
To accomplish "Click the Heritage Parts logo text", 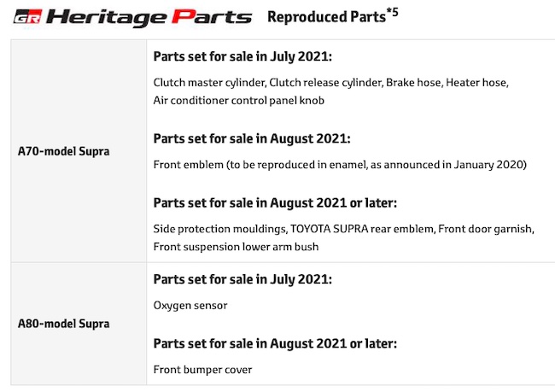I will pyautogui.click(x=149, y=17).
